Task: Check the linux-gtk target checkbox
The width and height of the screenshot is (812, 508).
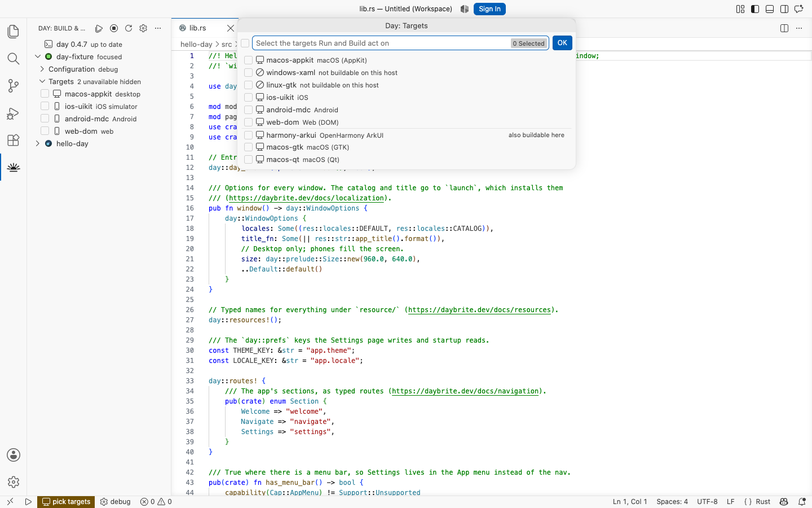Action: 248,85
